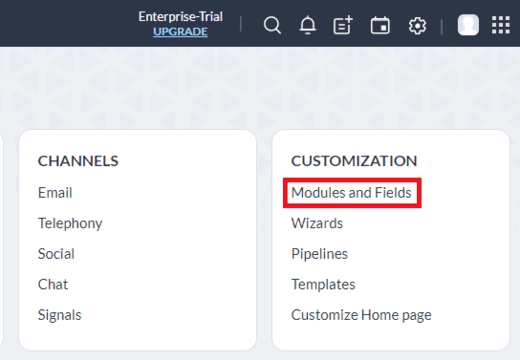The width and height of the screenshot is (520, 360).
Task: Open Templates under Customization
Action: (323, 284)
